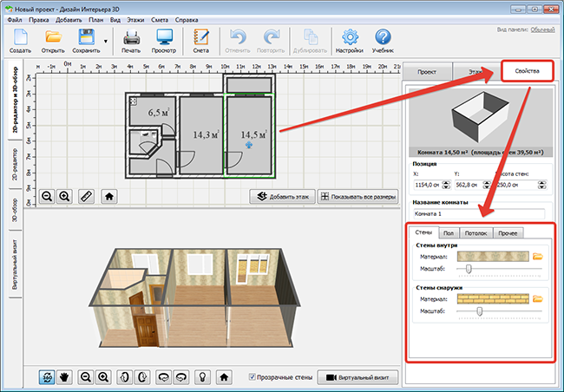Switch to Виртуальный визит side tab
Screen dimensions: 564x392
15,265
